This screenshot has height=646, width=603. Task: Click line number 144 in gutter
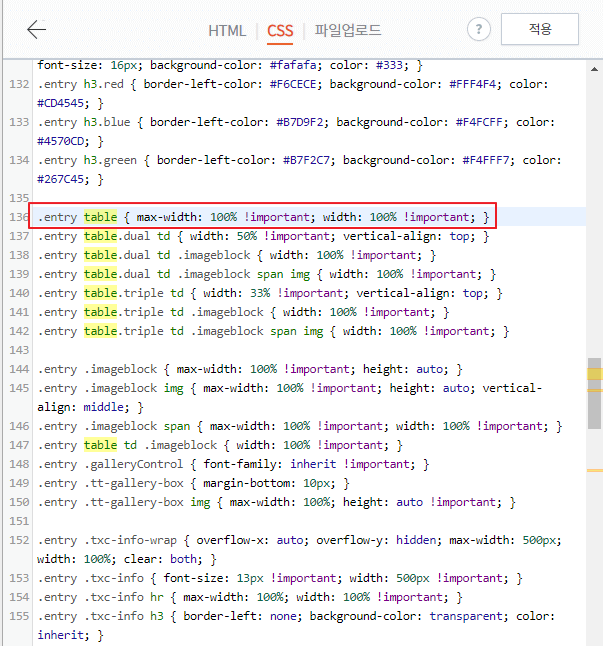click(19, 369)
